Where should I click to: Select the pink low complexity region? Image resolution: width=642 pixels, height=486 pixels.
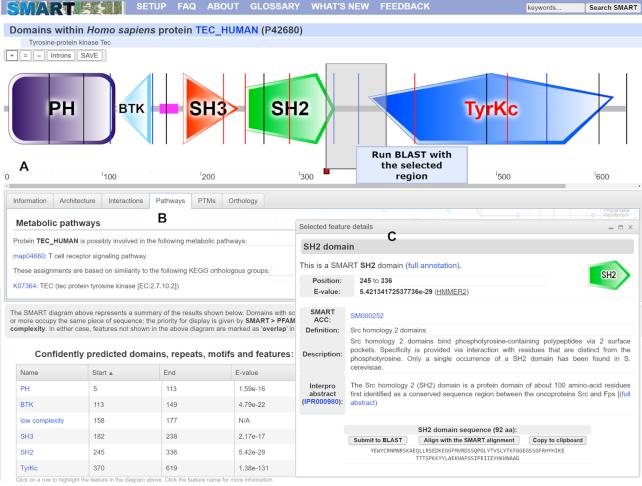pyautogui.click(x=169, y=109)
